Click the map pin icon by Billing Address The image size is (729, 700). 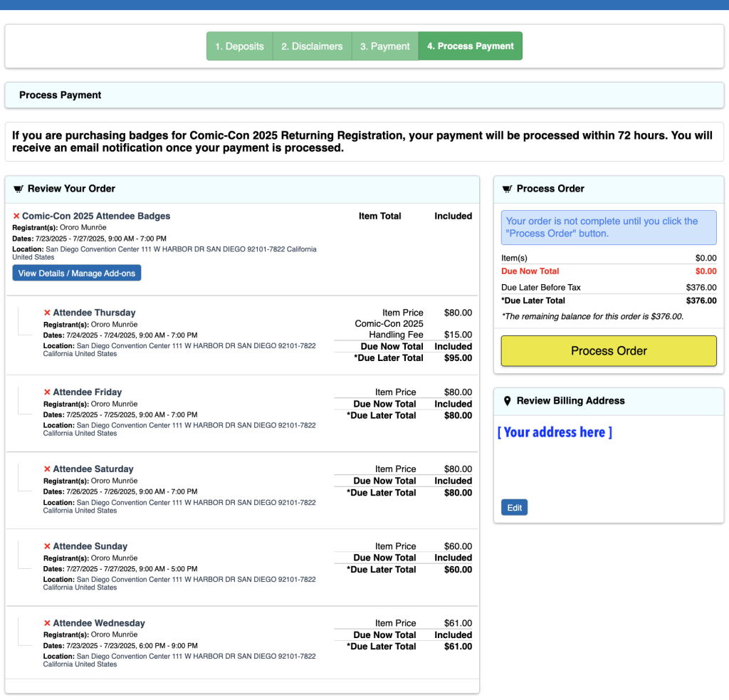[507, 402]
